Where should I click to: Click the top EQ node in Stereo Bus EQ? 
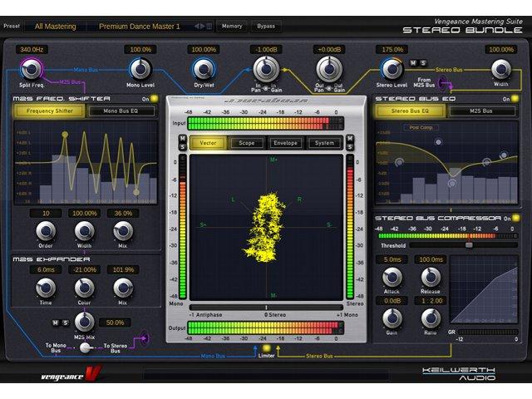pyautogui.click(x=438, y=142)
